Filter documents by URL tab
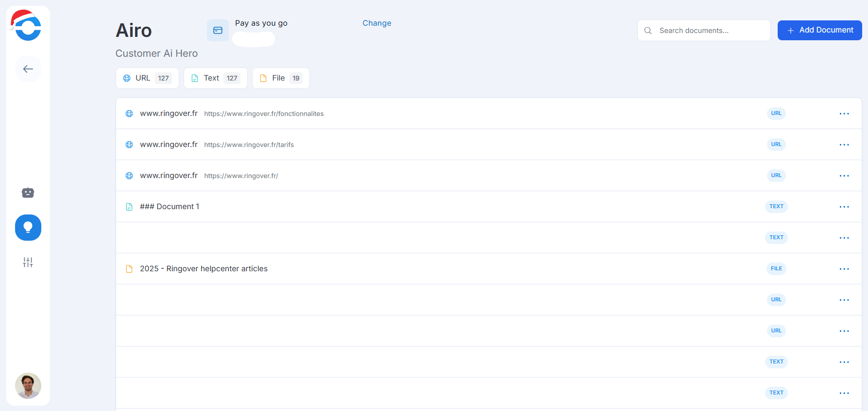 pyautogui.click(x=147, y=78)
